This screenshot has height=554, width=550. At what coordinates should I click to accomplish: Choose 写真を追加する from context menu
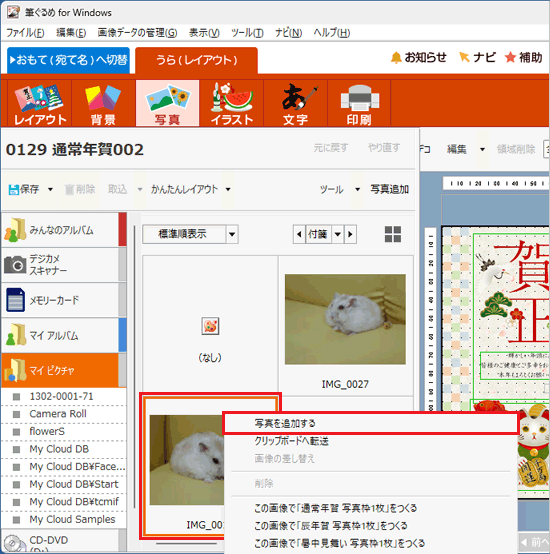(x=371, y=423)
